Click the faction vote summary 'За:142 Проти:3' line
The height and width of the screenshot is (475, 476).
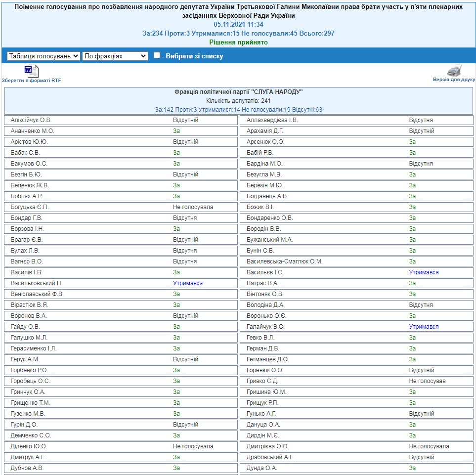(x=239, y=110)
